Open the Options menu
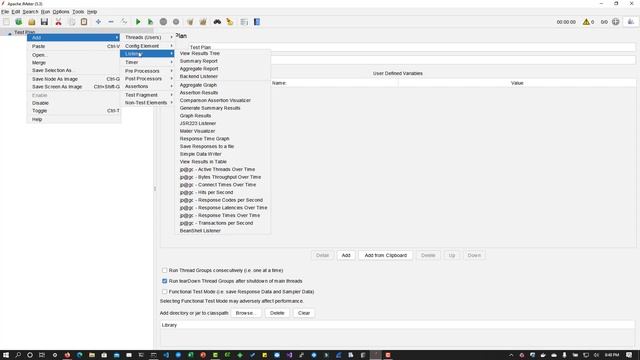Screen dimensions: 640x360 (x=61, y=12)
